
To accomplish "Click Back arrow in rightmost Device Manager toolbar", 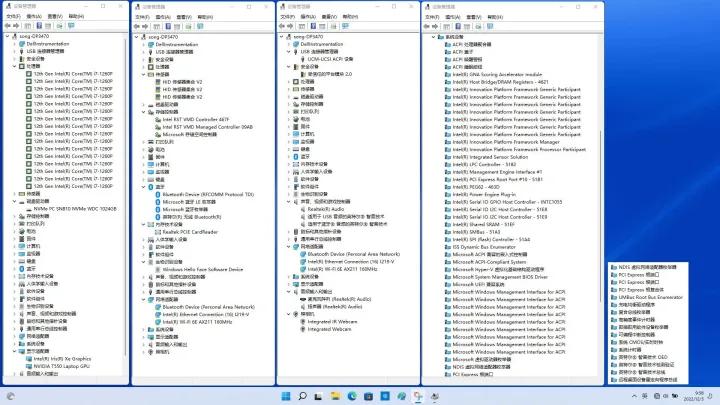I will pyautogui.click(x=427, y=26).
